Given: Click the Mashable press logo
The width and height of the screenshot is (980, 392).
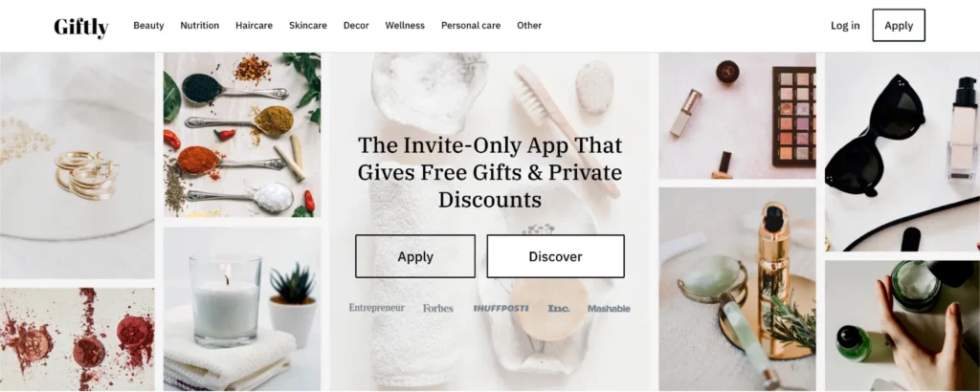Looking at the screenshot, I should pyautogui.click(x=609, y=309).
